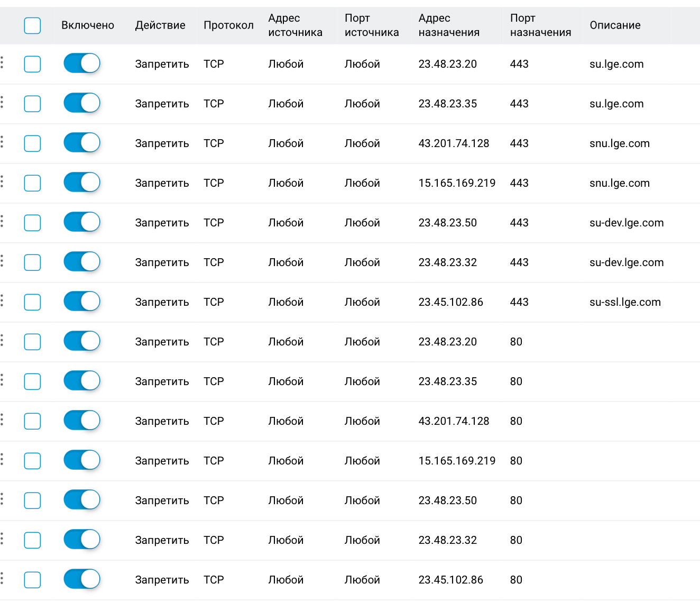Grab the su-ssl.lge.com rule's drag handle

(2, 301)
